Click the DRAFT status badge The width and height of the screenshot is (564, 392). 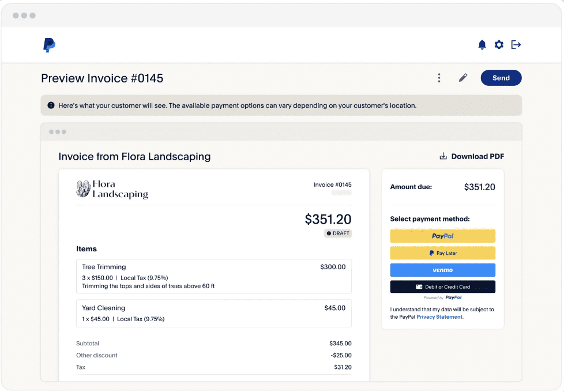(x=338, y=233)
